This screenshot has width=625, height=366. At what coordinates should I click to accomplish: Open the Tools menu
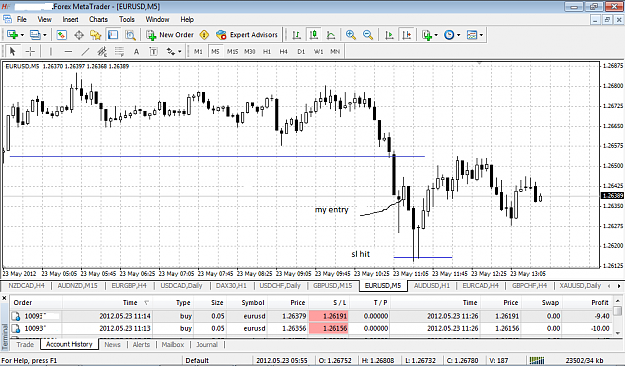point(127,19)
